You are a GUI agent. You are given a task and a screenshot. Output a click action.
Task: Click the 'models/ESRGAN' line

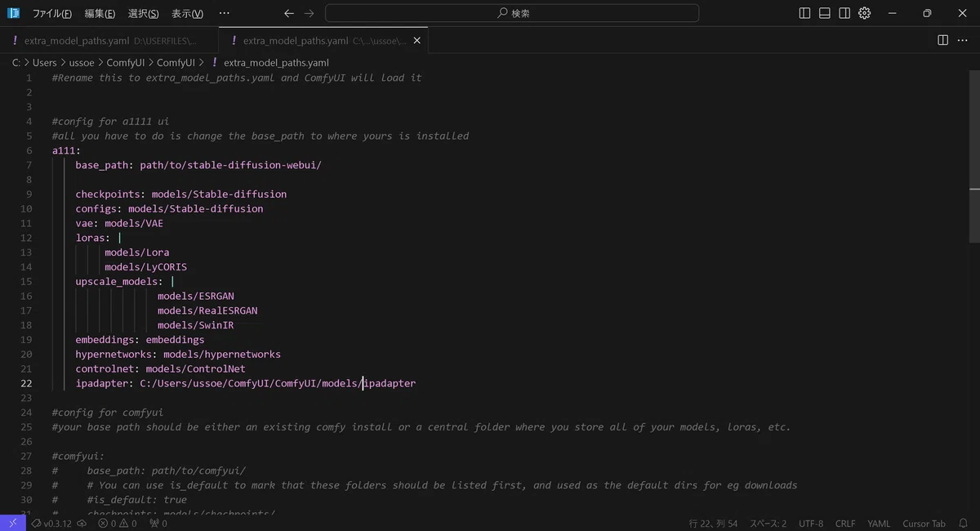(196, 296)
